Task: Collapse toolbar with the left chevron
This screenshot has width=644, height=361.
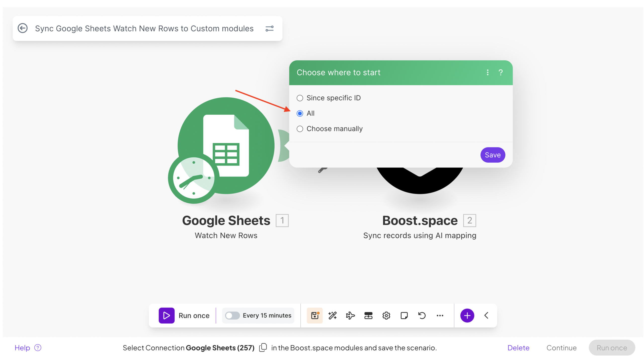Action: pyautogui.click(x=486, y=315)
